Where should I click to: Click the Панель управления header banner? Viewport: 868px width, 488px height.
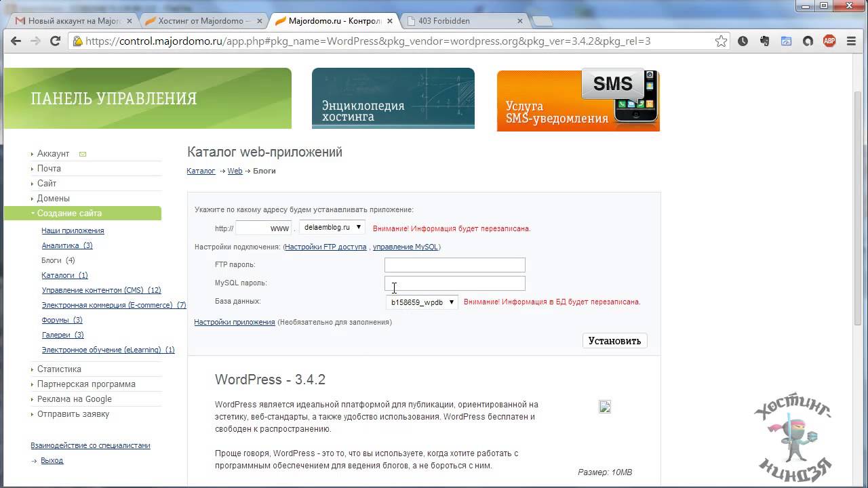pyautogui.click(x=148, y=98)
